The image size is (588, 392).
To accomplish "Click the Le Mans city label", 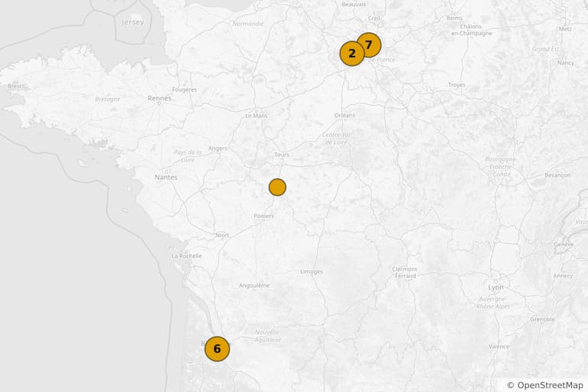I will (x=256, y=116).
